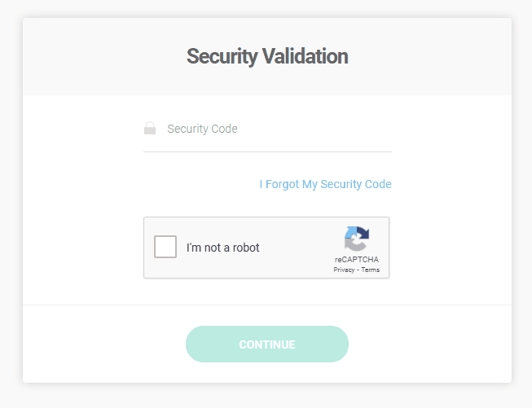Click the underline below the Security Code field
This screenshot has width=532, height=408.
pos(267,151)
